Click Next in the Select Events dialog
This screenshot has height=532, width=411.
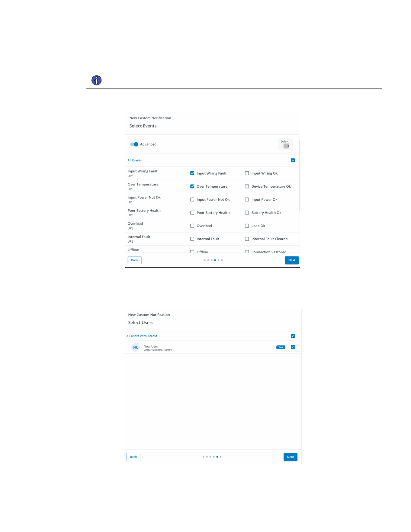tap(292, 260)
